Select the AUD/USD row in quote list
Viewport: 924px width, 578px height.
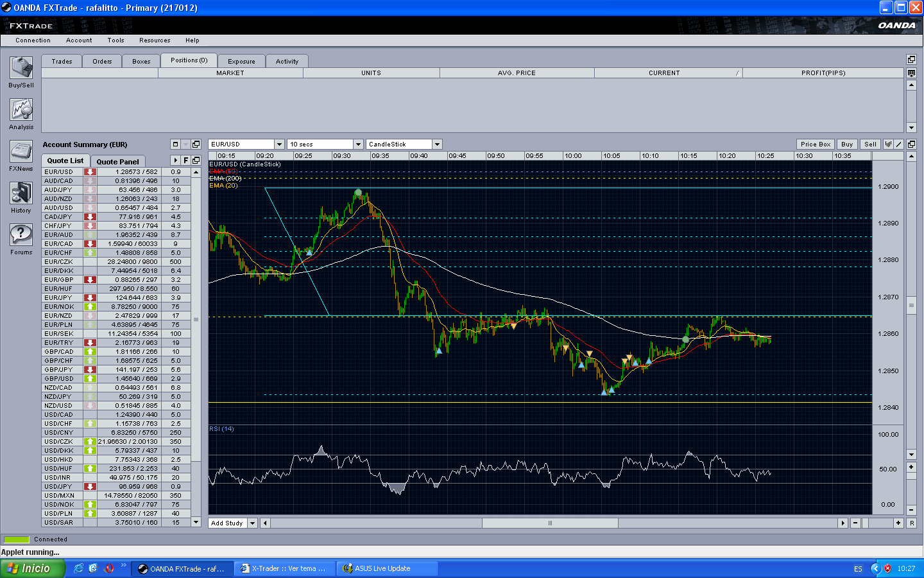(116, 208)
